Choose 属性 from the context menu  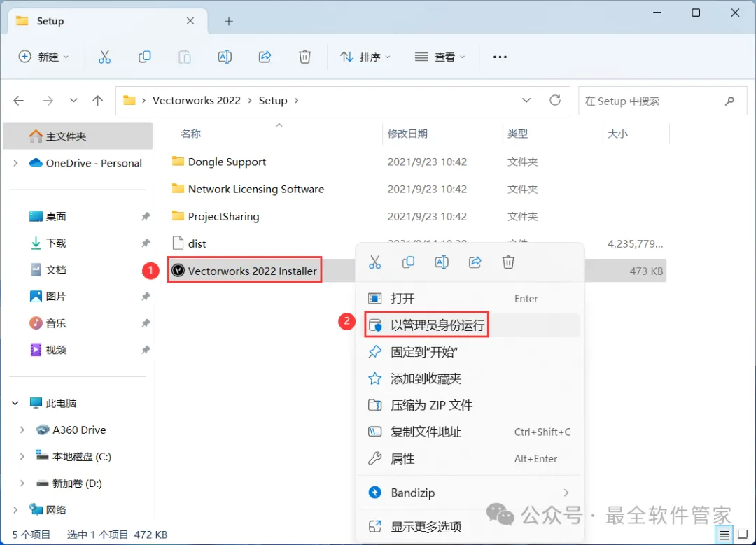470,459
